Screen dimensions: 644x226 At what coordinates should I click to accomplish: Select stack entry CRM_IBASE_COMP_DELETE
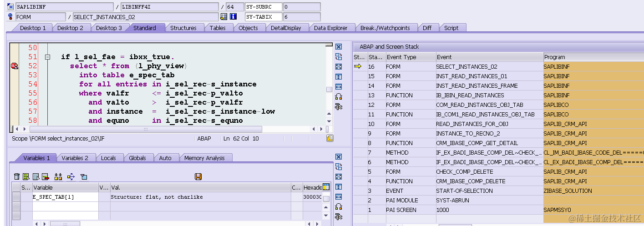click(x=499, y=181)
